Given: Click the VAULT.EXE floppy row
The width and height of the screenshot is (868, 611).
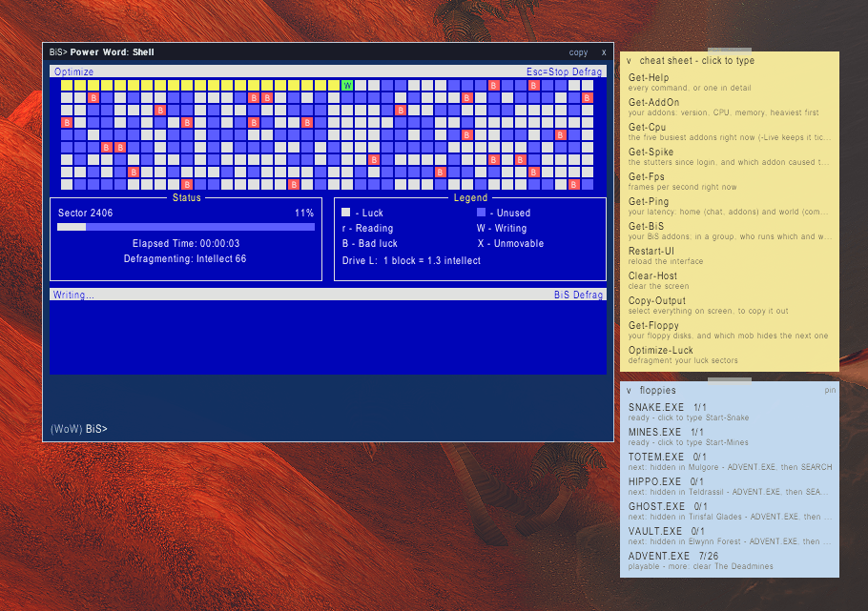Looking at the screenshot, I should tap(730, 536).
